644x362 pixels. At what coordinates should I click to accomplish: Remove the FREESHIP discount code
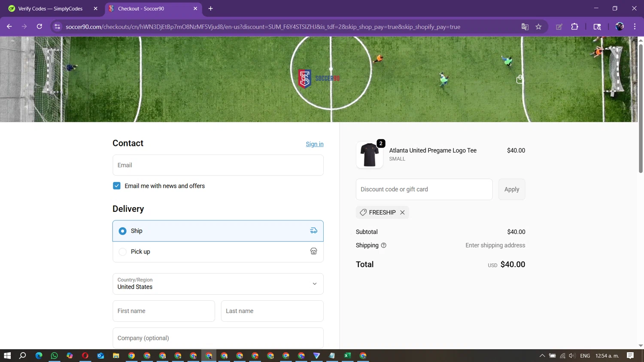pyautogui.click(x=402, y=212)
